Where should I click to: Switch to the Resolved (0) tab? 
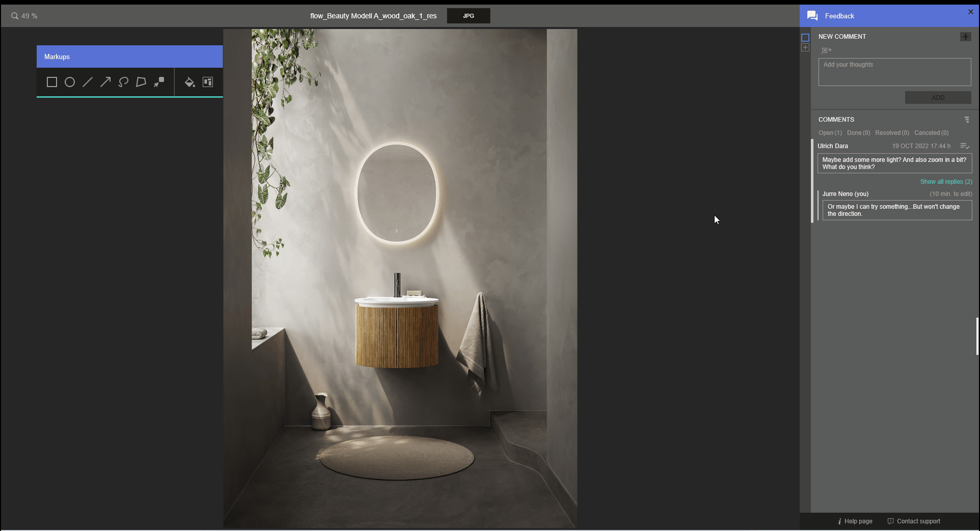point(892,133)
